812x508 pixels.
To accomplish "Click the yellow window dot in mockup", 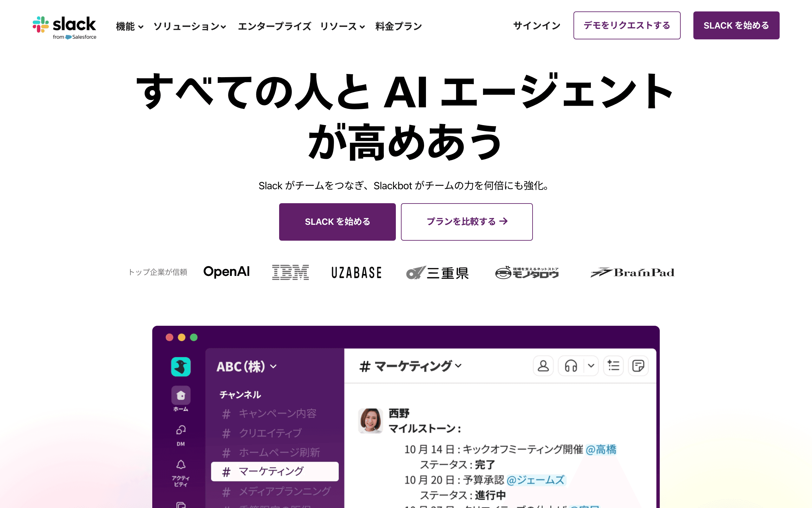I will click(x=181, y=337).
